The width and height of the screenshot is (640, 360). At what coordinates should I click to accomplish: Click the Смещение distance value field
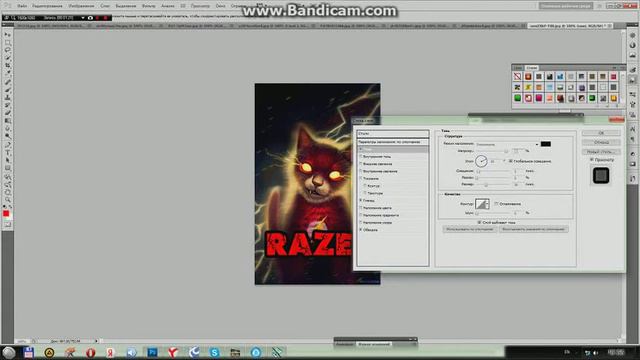pyautogui.click(x=518, y=171)
